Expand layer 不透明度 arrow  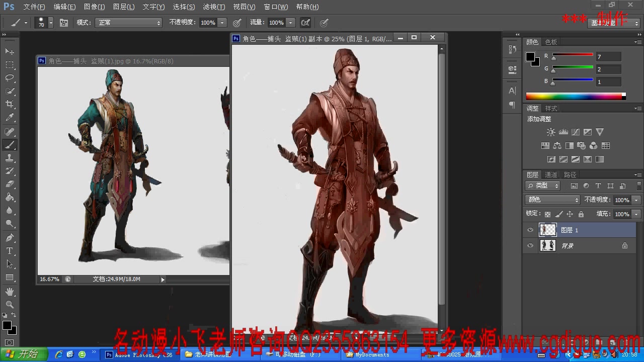[636, 200]
